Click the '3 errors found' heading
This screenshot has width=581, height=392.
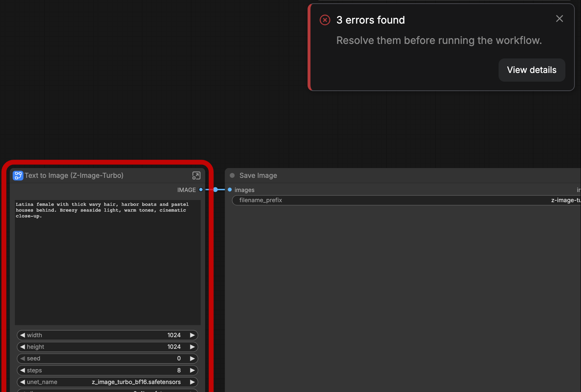tap(370, 20)
